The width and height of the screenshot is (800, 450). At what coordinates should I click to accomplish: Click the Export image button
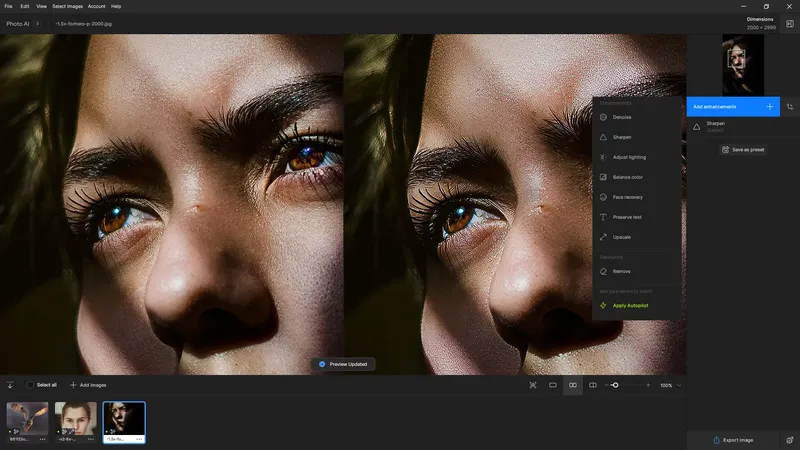[x=733, y=440]
